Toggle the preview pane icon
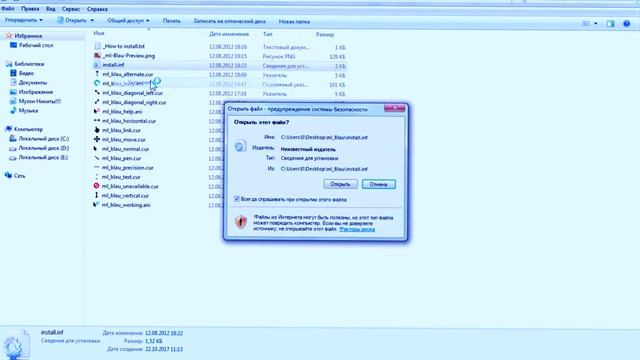The image size is (640, 360). click(611, 24)
